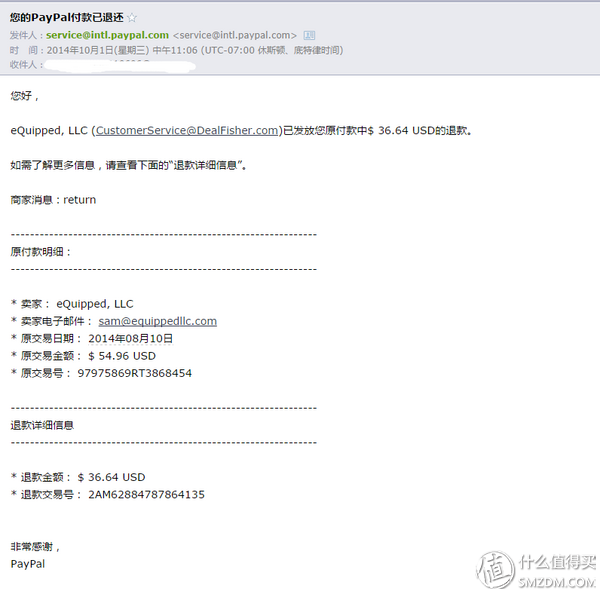
Task: Click the 如需了解更多信息 sentence
Action: click(128, 165)
